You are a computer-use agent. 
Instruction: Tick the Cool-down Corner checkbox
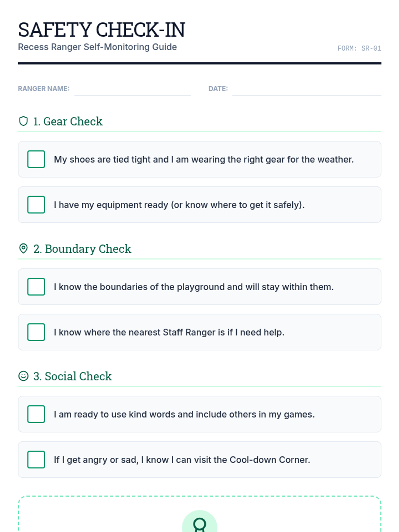pyautogui.click(x=36, y=460)
